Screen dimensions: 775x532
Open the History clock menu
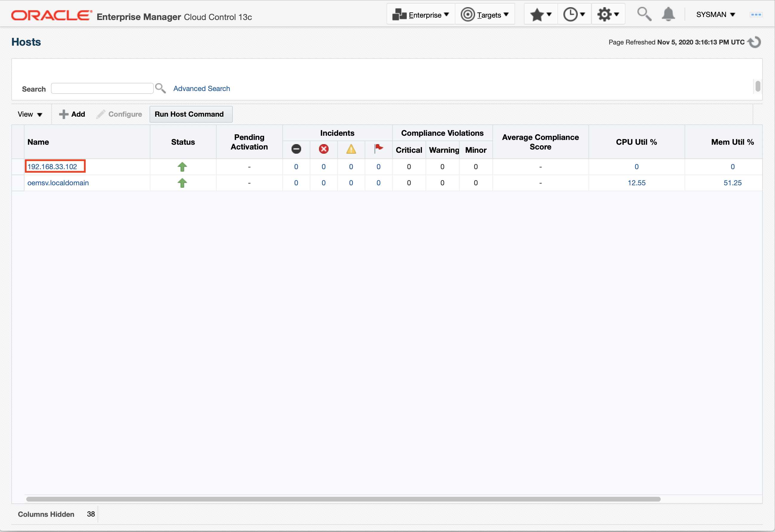[574, 15]
